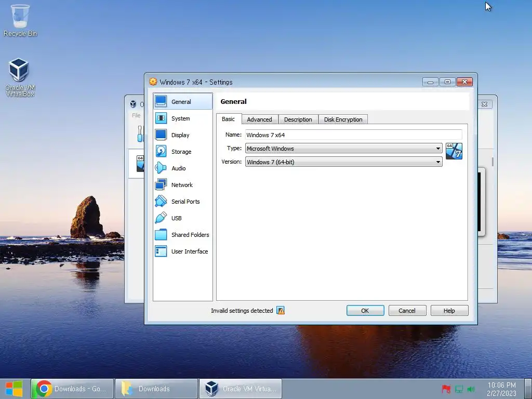
Task: Open the USB settings category
Action: 182,218
